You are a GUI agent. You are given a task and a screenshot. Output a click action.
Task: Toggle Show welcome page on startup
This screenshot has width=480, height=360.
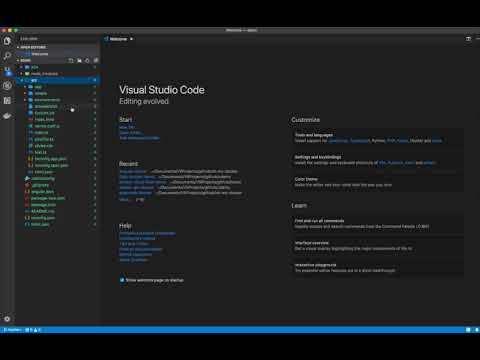coord(122,280)
